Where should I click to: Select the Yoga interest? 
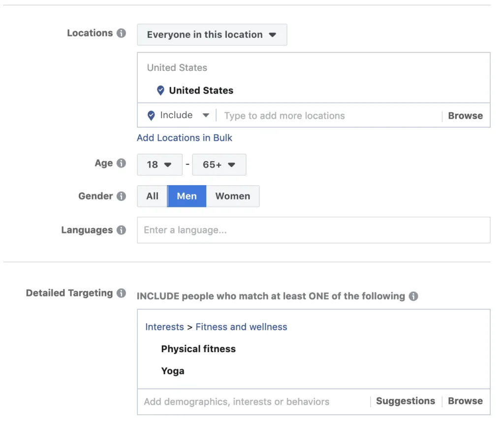point(173,371)
